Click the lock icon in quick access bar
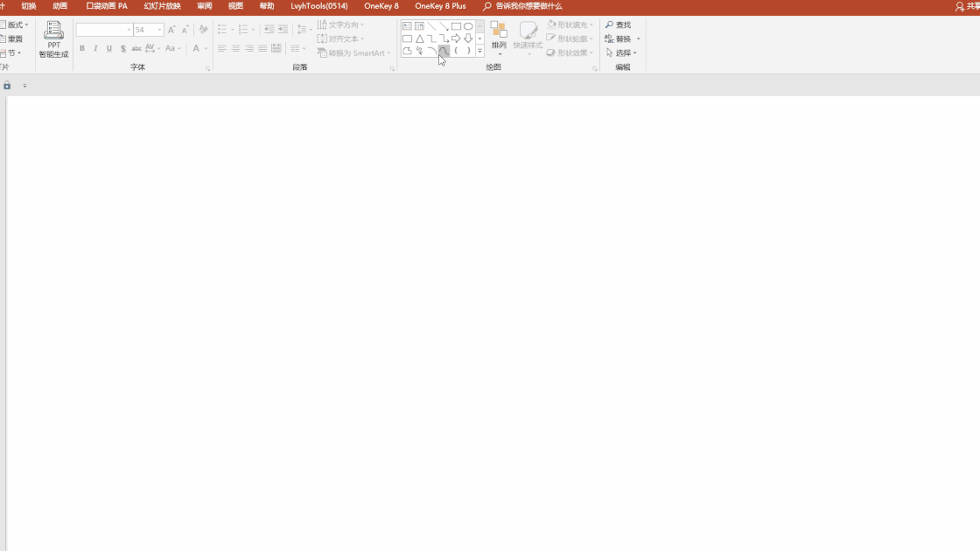The width and height of the screenshot is (980, 551). tap(7, 85)
